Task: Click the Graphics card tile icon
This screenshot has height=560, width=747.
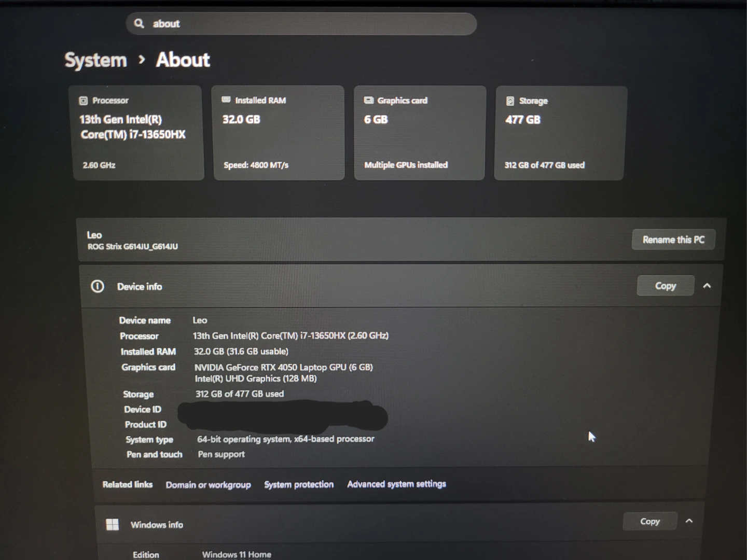Action: tap(369, 100)
